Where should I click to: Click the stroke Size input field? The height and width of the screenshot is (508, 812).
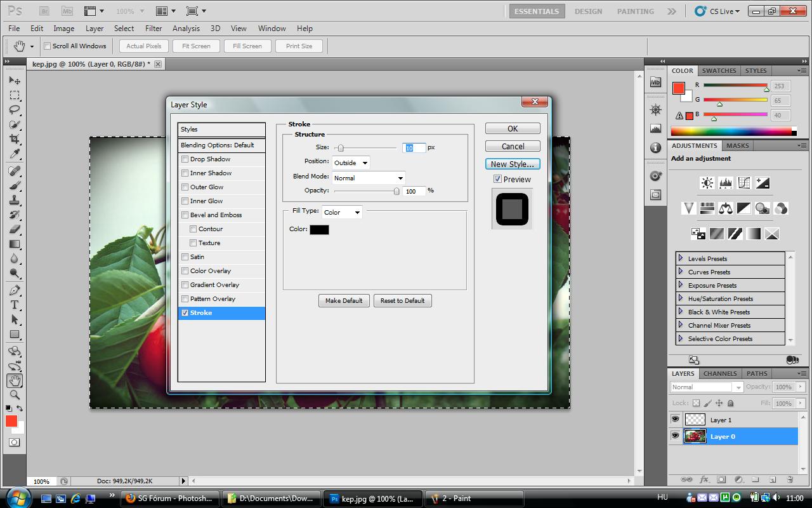[x=413, y=148]
